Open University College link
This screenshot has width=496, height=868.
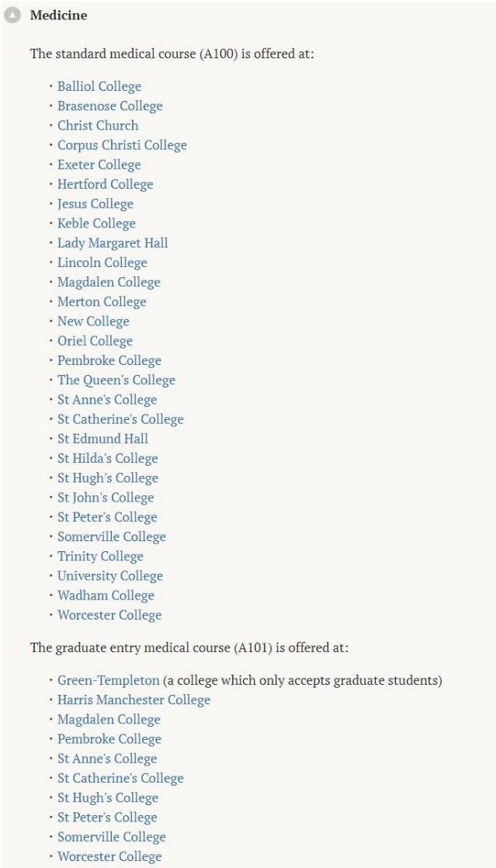pyautogui.click(x=110, y=576)
